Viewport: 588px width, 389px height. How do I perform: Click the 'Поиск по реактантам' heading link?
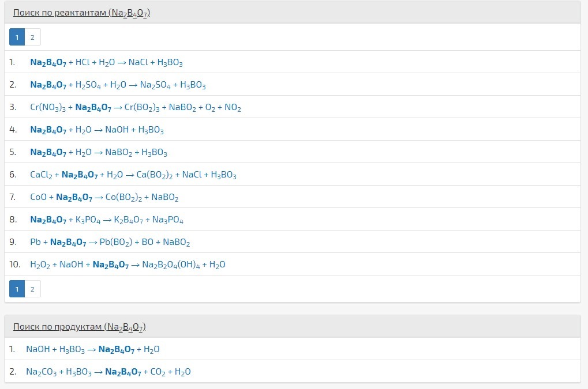pyautogui.click(x=81, y=13)
